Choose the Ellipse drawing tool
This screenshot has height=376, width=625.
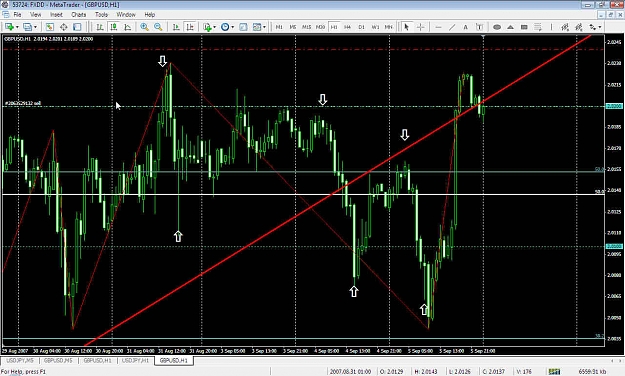(x=497, y=27)
